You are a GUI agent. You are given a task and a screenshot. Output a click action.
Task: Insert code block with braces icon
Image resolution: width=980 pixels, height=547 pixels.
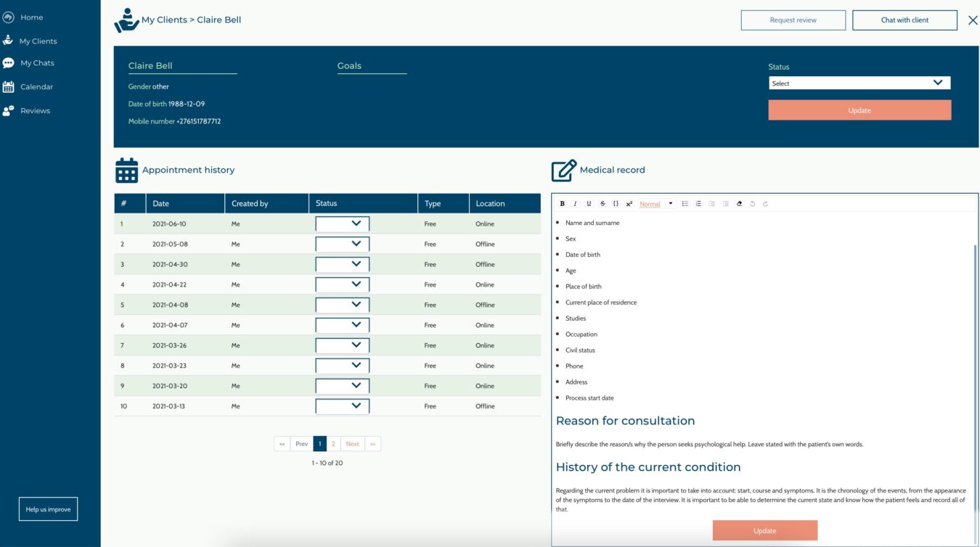pyautogui.click(x=616, y=204)
